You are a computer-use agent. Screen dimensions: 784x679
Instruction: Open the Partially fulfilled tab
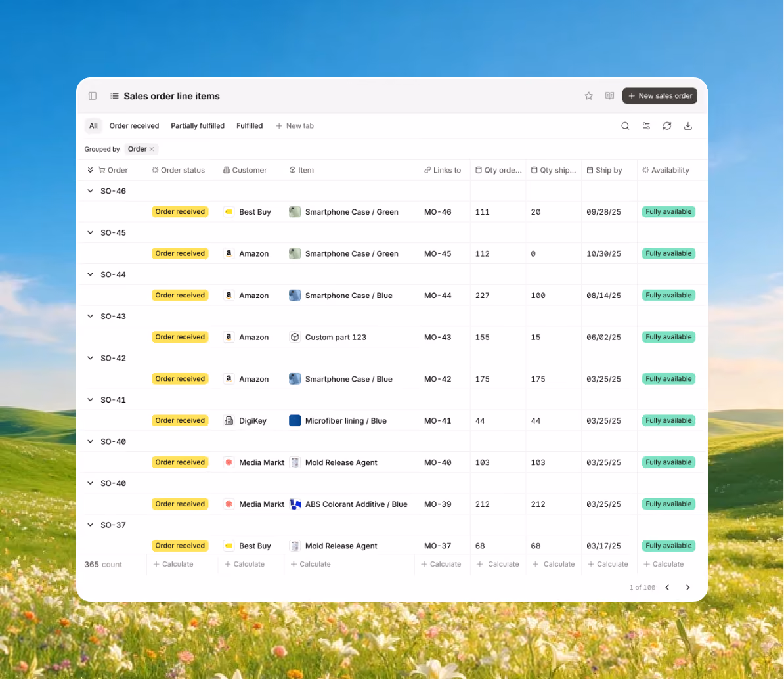[198, 126]
